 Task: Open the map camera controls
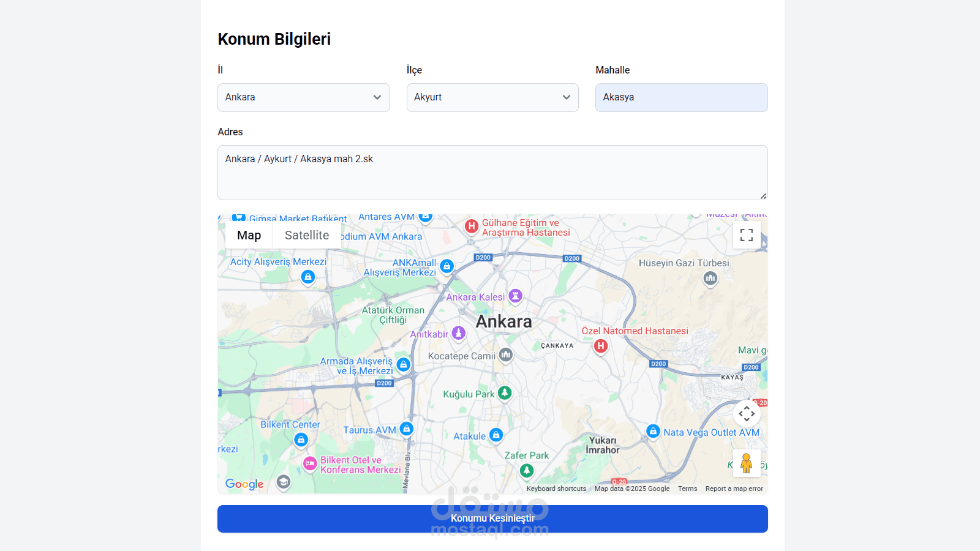[x=747, y=414]
